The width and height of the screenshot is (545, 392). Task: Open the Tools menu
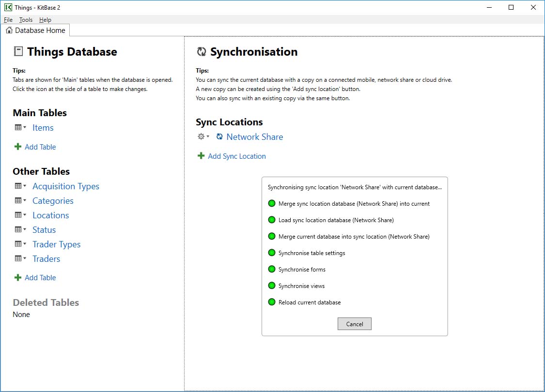[x=26, y=20]
